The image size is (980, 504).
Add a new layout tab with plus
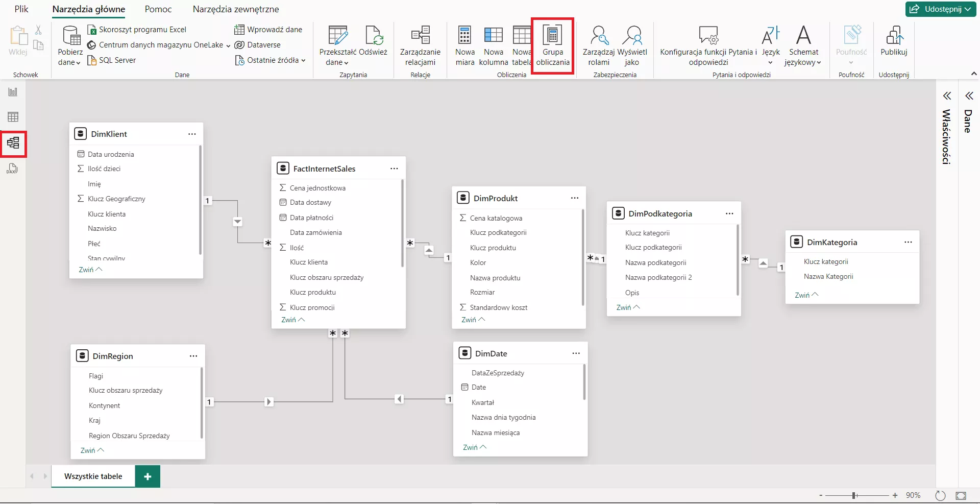(x=148, y=476)
